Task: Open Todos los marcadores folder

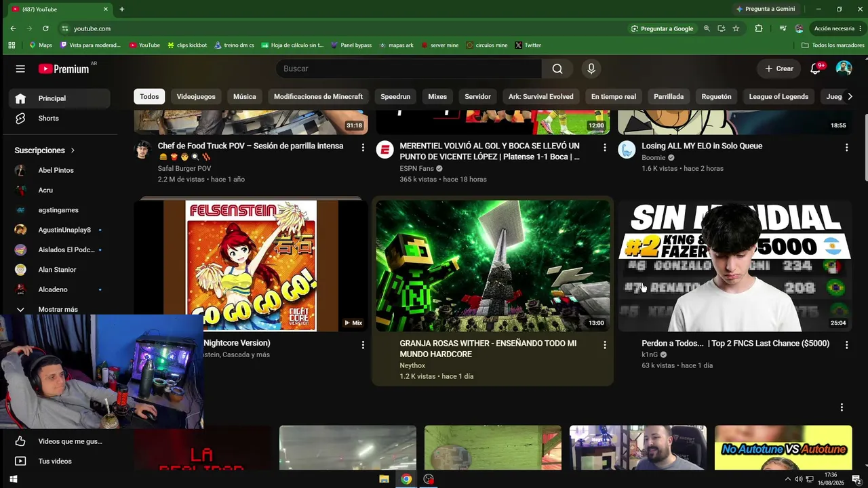Action: pos(833,45)
